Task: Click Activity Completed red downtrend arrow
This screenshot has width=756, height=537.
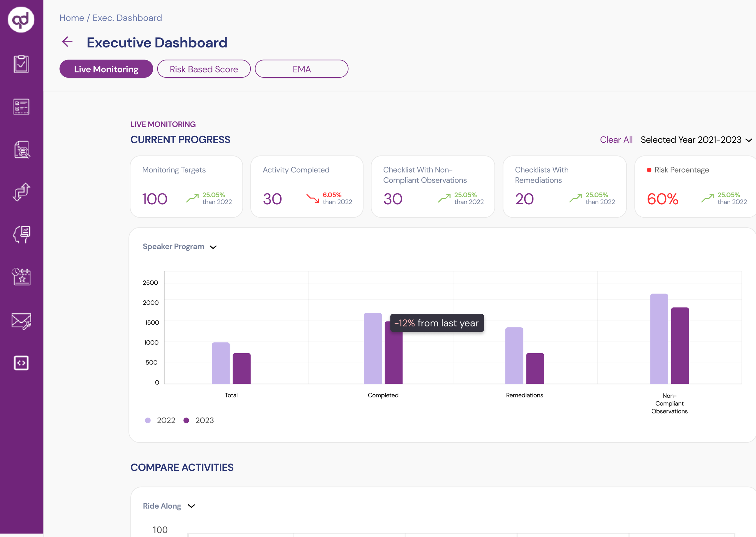Action: [x=313, y=198]
